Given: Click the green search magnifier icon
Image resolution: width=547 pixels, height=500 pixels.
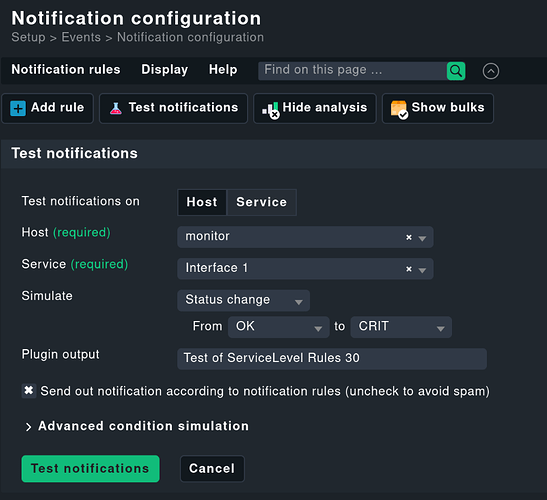Looking at the screenshot, I should [x=456, y=71].
